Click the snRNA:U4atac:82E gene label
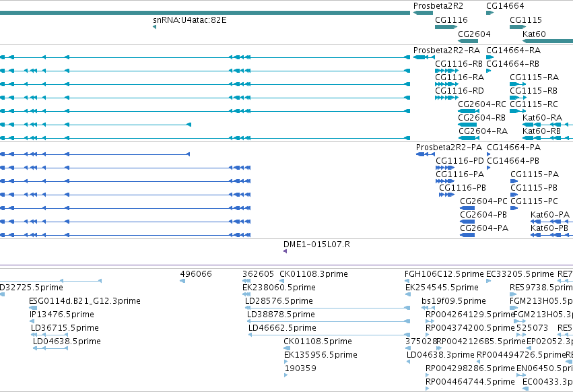This screenshot has width=573, height=392. [190, 20]
